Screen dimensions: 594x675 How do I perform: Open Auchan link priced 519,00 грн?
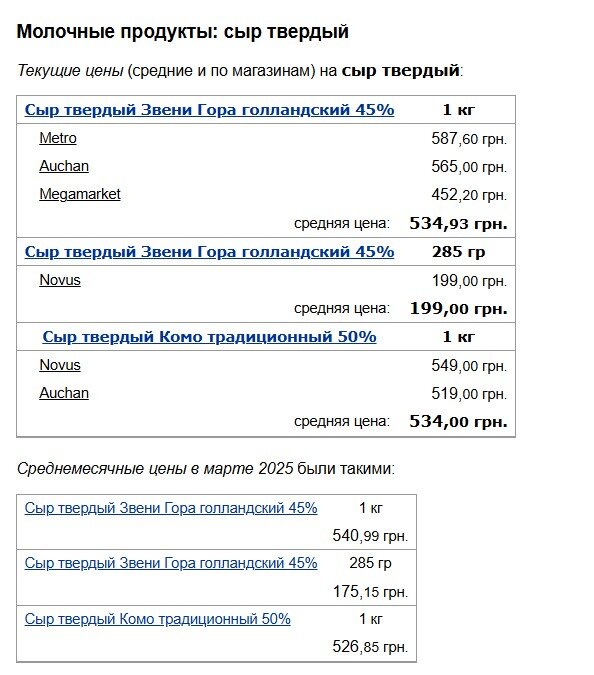point(64,393)
